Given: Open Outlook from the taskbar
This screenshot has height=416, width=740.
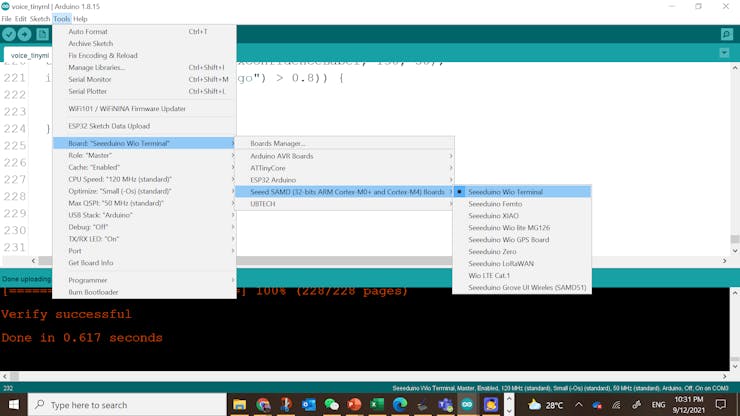Looking at the screenshot, I should tap(309, 405).
